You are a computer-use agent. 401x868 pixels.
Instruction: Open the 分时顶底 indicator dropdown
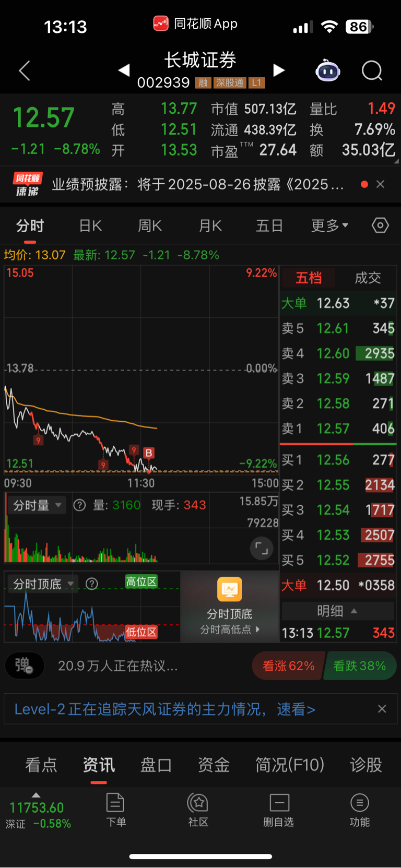click(x=42, y=584)
